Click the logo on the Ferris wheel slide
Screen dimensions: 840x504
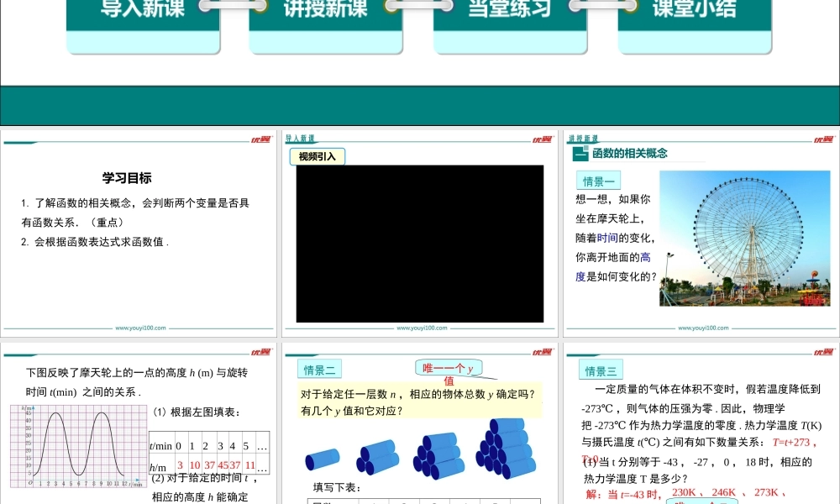pyautogui.click(x=825, y=139)
